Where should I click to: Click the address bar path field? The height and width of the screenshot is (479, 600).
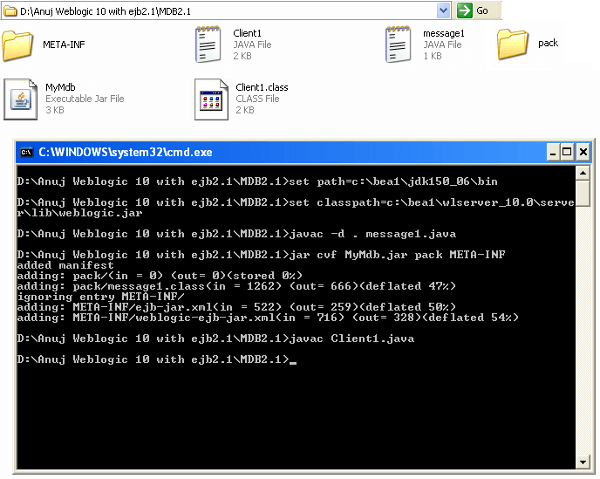[x=228, y=11]
